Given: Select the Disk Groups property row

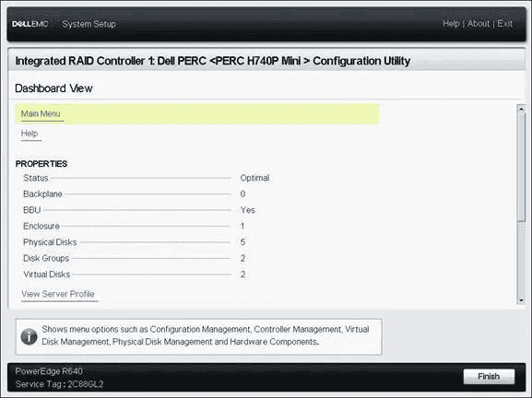Looking at the screenshot, I should 134,258.
